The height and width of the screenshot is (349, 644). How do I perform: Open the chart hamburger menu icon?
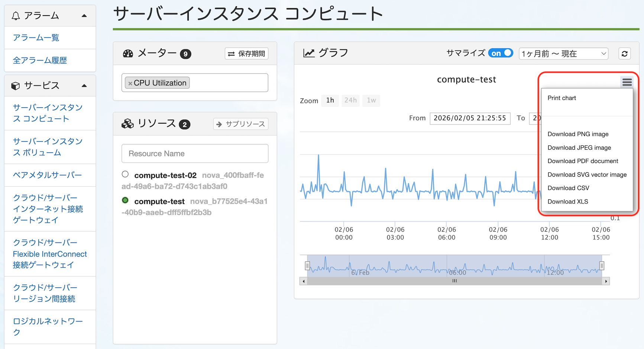627,82
